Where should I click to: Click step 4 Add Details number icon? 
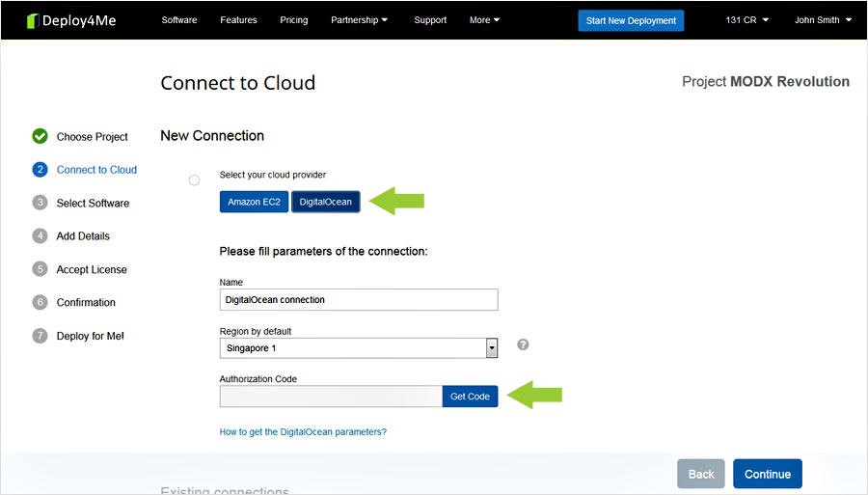[40, 236]
